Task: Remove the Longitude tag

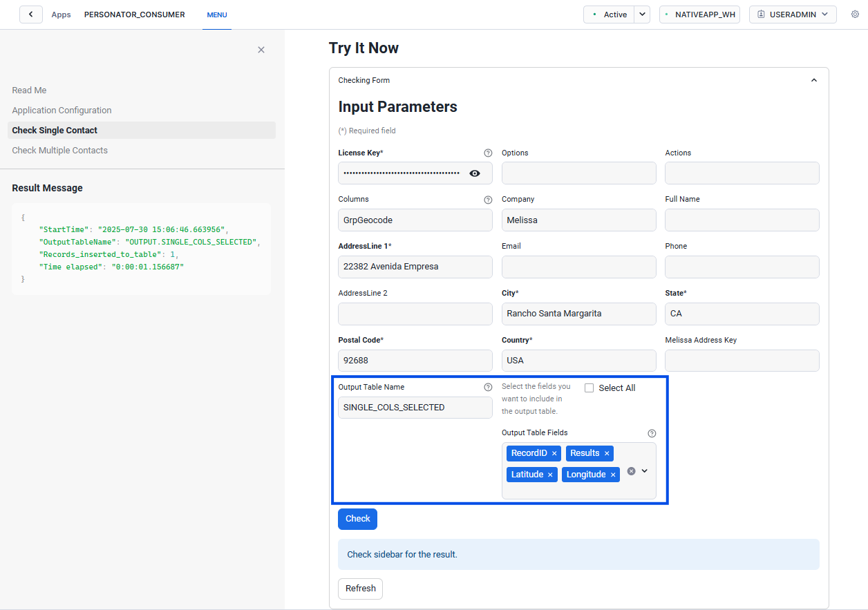Action: 613,475
